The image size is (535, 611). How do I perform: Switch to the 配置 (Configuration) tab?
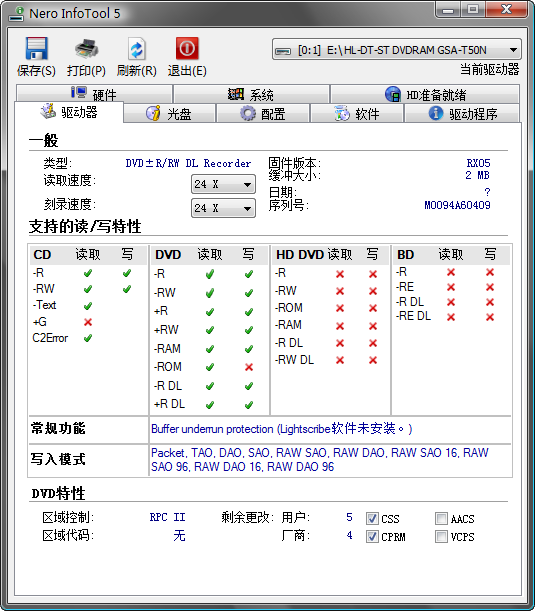tap(263, 113)
